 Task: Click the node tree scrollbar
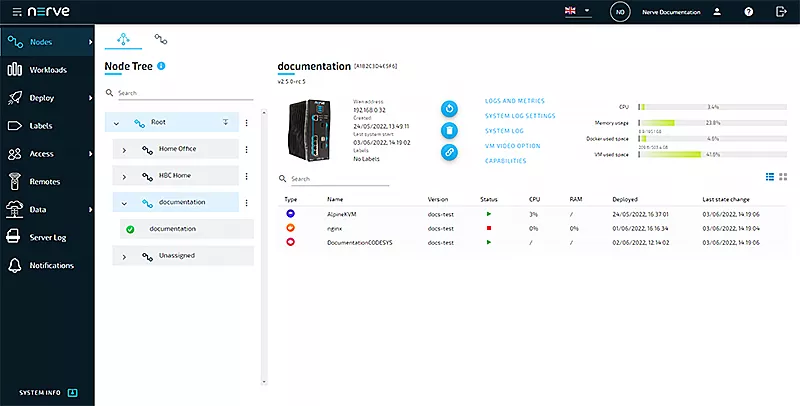pos(264,246)
